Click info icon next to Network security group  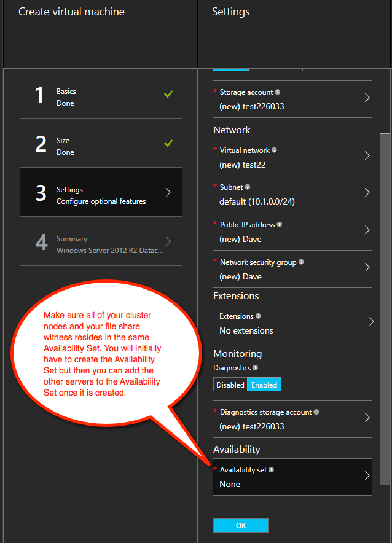(301, 262)
